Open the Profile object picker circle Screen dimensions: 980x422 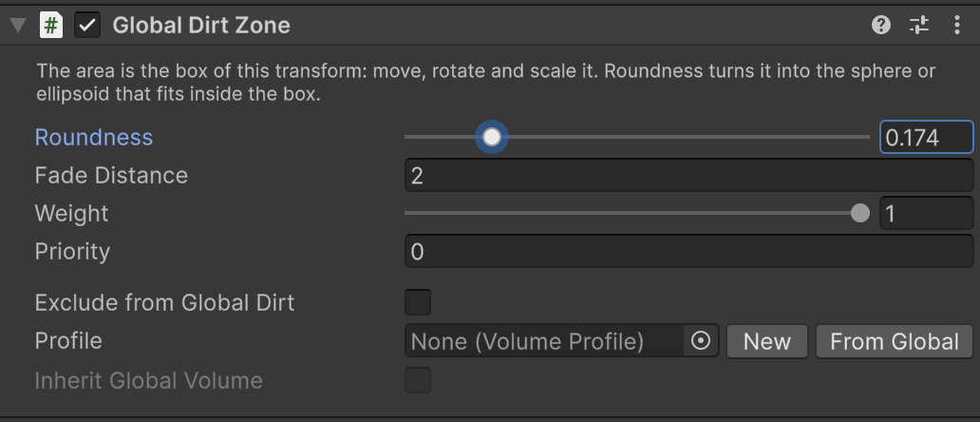701,340
